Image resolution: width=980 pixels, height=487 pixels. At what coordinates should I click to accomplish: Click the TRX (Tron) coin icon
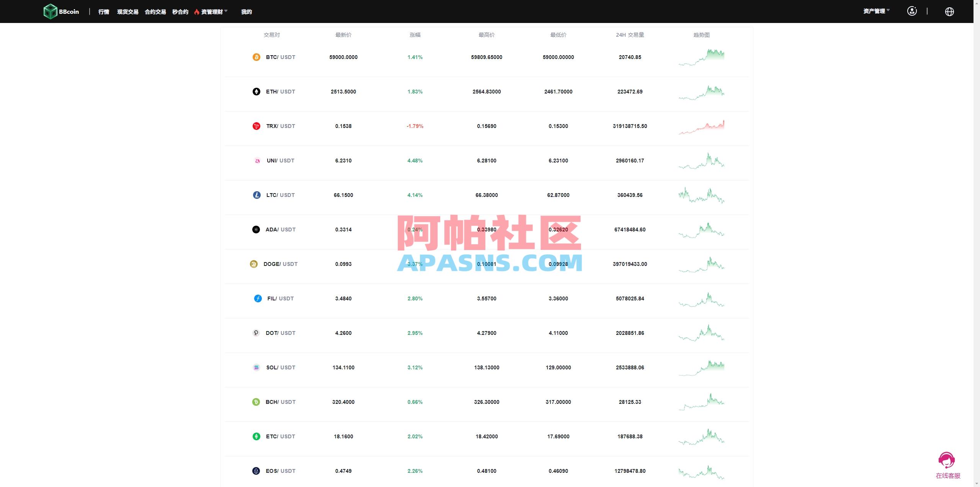pos(256,126)
